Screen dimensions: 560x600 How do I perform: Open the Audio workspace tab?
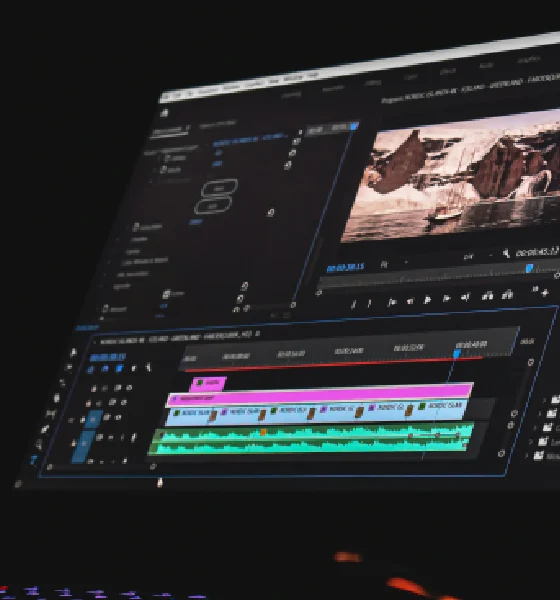tap(486, 65)
